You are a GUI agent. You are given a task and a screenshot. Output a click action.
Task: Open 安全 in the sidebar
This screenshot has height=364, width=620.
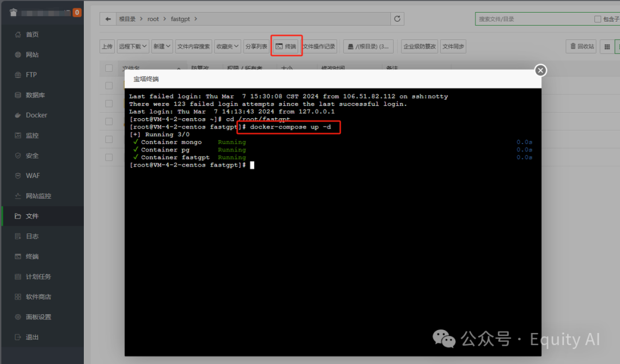[x=32, y=156]
